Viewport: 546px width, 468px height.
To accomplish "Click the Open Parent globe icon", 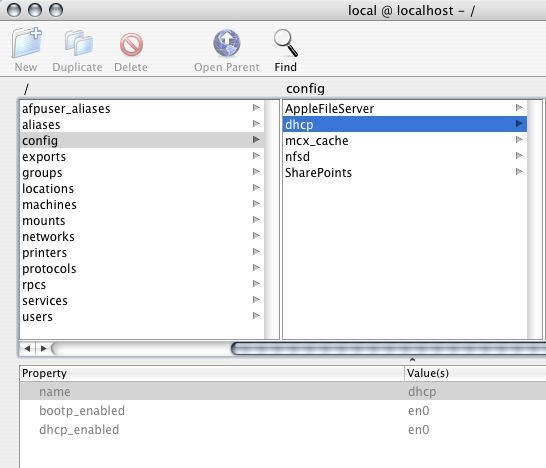I will click(x=227, y=43).
